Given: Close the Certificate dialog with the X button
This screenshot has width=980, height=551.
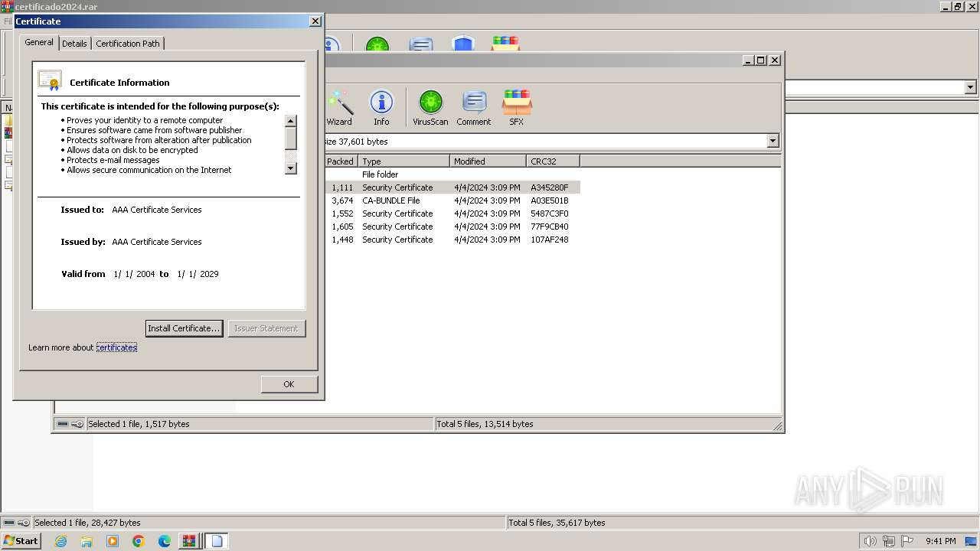Looking at the screenshot, I should [x=315, y=21].
